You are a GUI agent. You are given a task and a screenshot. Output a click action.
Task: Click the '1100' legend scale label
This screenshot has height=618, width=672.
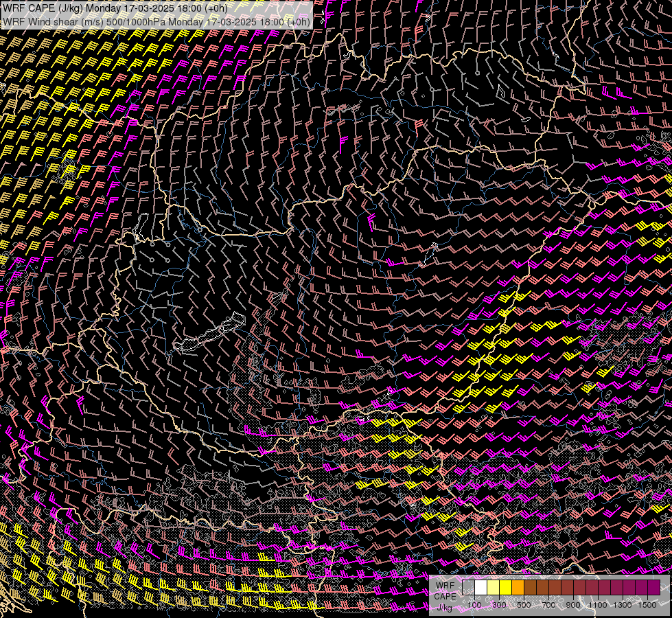[598, 605]
